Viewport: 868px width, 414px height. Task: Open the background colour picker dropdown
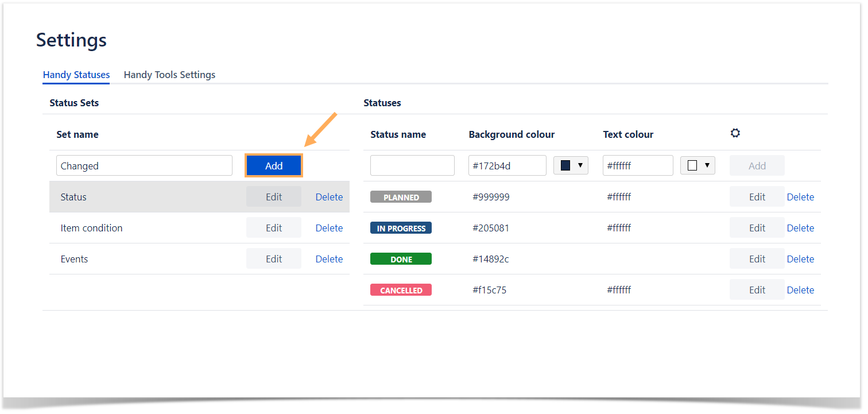(580, 165)
